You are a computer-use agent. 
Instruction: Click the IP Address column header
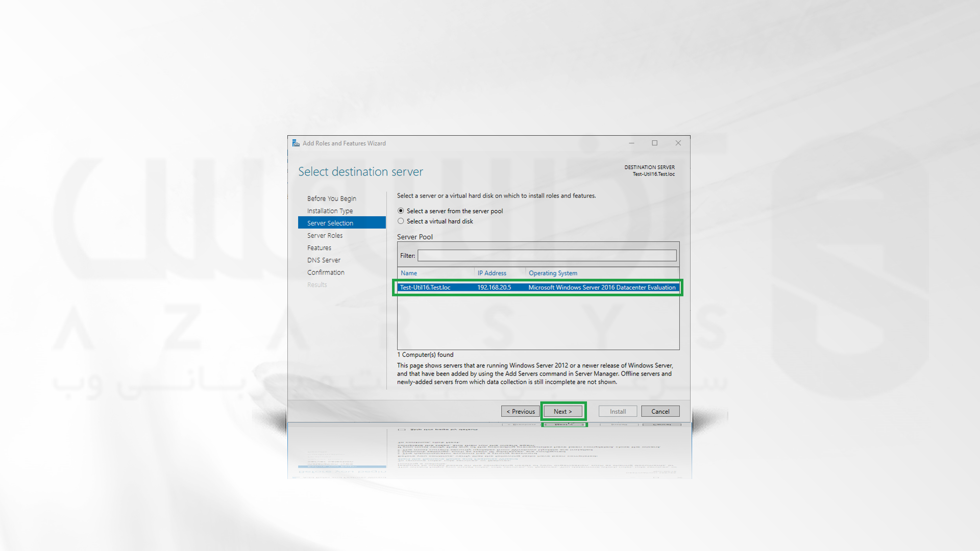(492, 272)
